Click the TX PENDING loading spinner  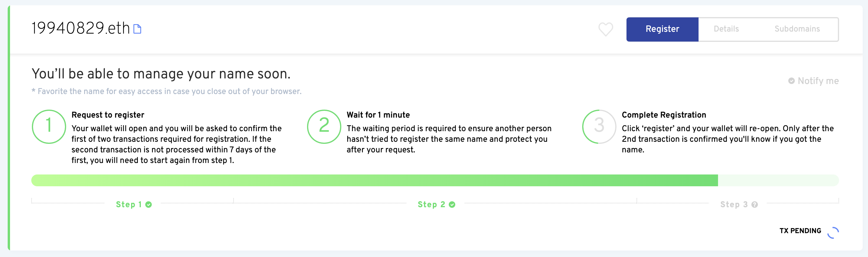[x=833, y=233]
